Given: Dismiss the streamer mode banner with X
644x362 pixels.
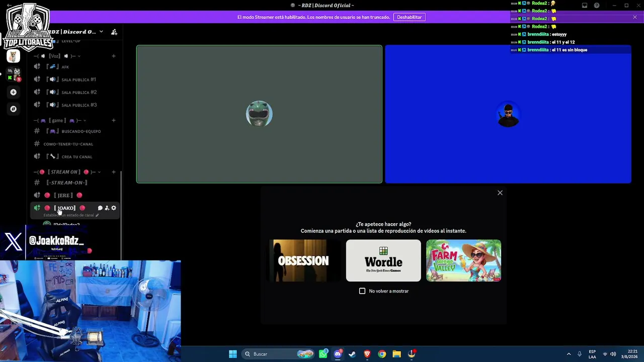Looking at the screenshot, I should 635,17.
